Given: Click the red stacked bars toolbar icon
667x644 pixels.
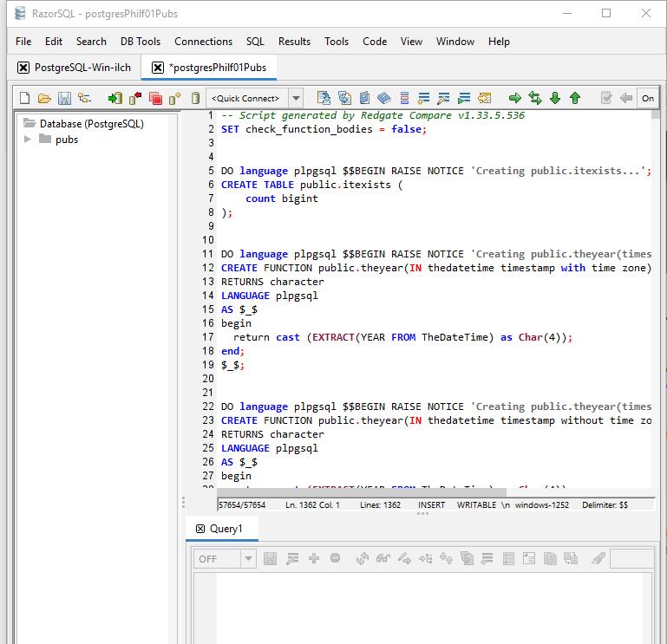Looking at the screenshot, I should click(x=404, y=98).
